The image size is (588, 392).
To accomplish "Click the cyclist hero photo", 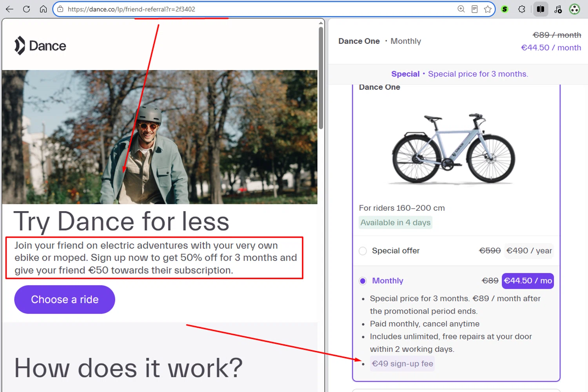I will click(160, 137).
